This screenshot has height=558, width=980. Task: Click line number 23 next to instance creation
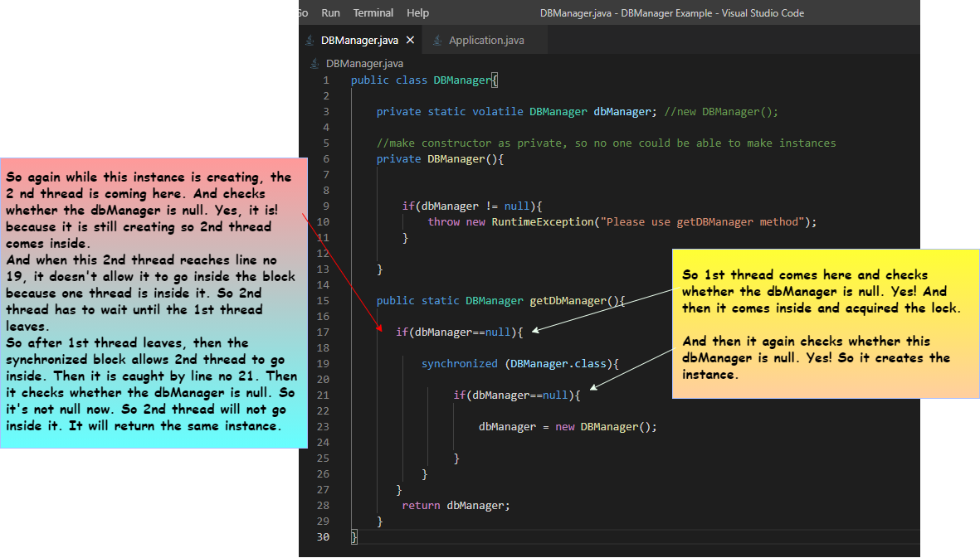pos(324,426)
